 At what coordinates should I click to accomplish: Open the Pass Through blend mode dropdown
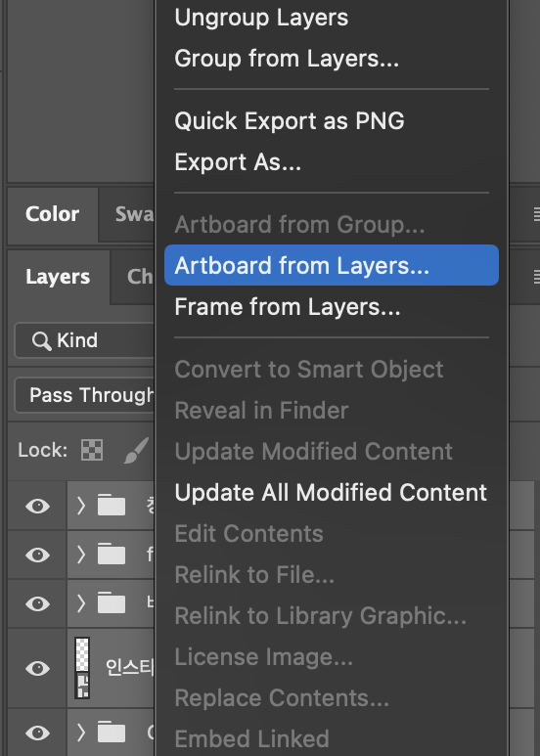84,395
